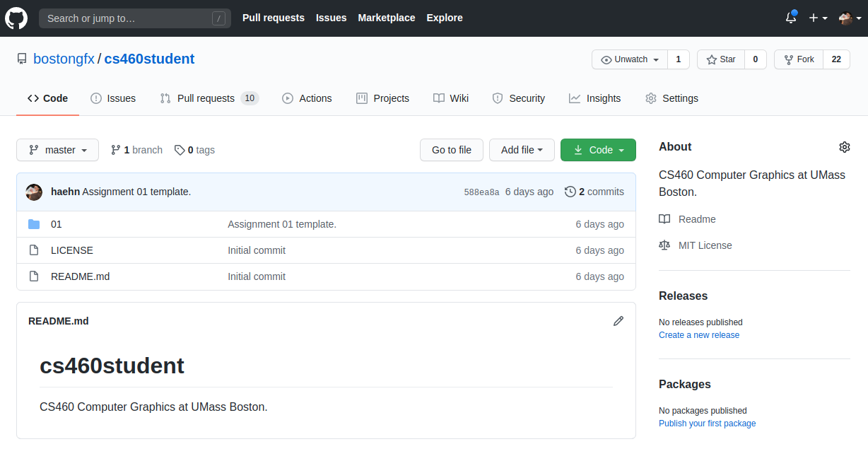868x461 pixels.
Task: View the 1 branch link
Action: click(x=137, y=150)
